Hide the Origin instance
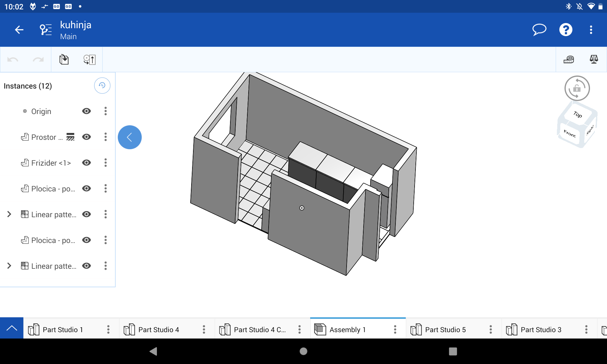The width and height of the screenshot is (607, 364). click(x=86, y=111)
